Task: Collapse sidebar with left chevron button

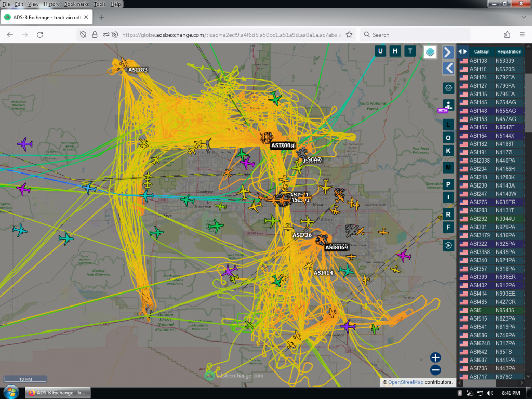Action: pos(448,68)
